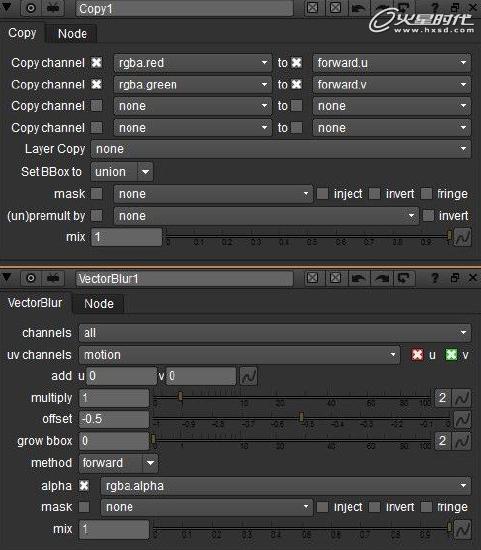Open the VectorBlur1 mix animation curve menu
Viewport: 481px width, 550px height.
click(462, 529)
